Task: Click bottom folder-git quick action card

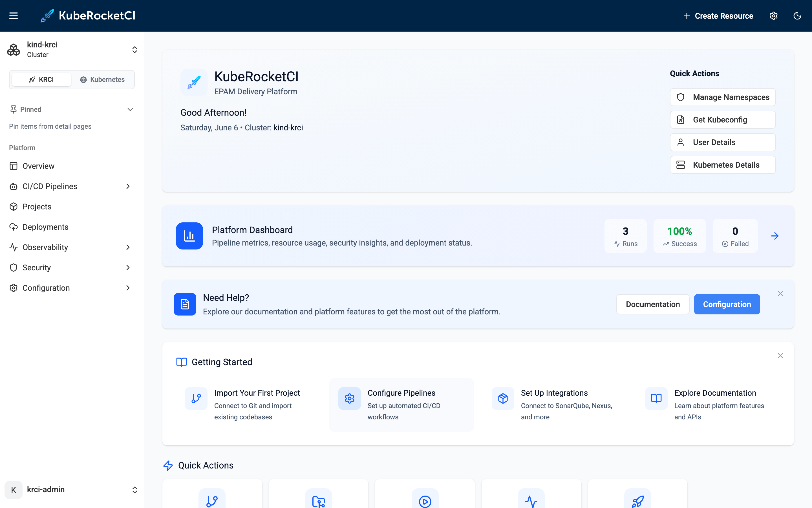Action: click(318, 494)
